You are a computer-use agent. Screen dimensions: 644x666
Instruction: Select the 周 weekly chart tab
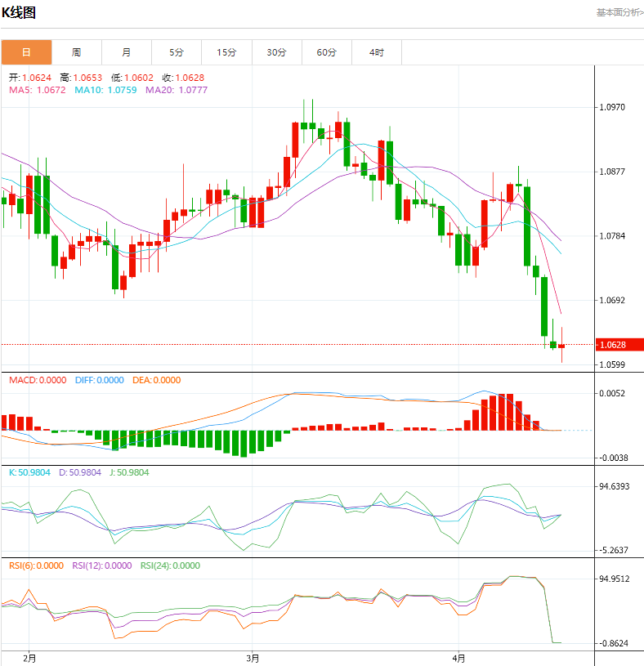tap(76, 52)
